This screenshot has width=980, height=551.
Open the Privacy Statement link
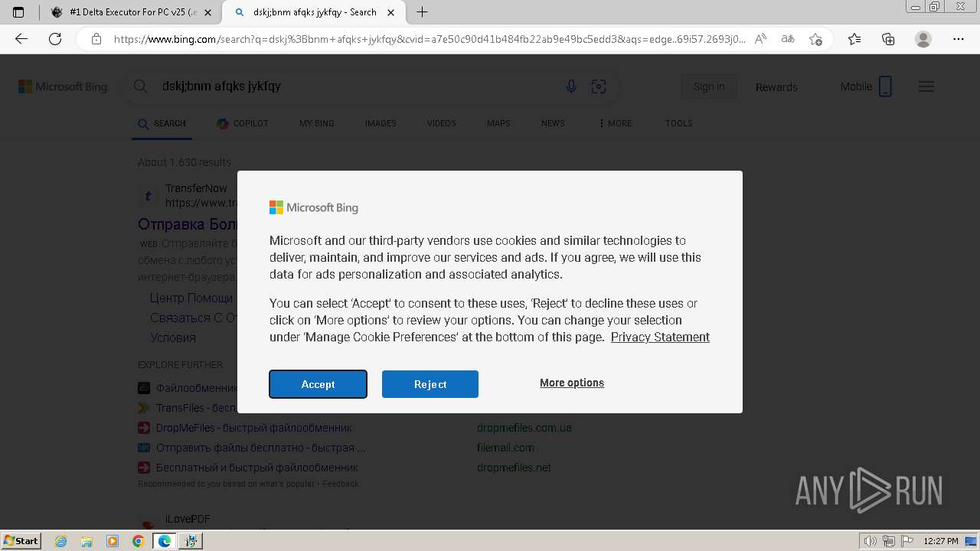point(660,337)
